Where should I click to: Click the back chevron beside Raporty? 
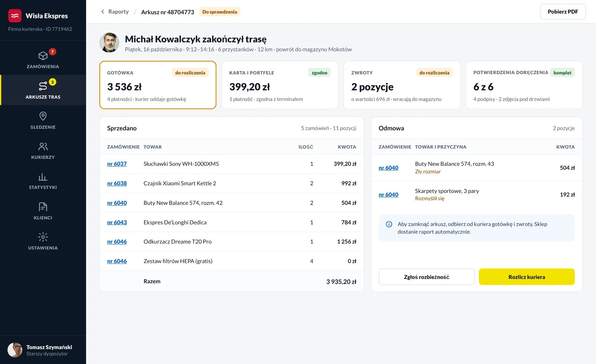point(103,12)
